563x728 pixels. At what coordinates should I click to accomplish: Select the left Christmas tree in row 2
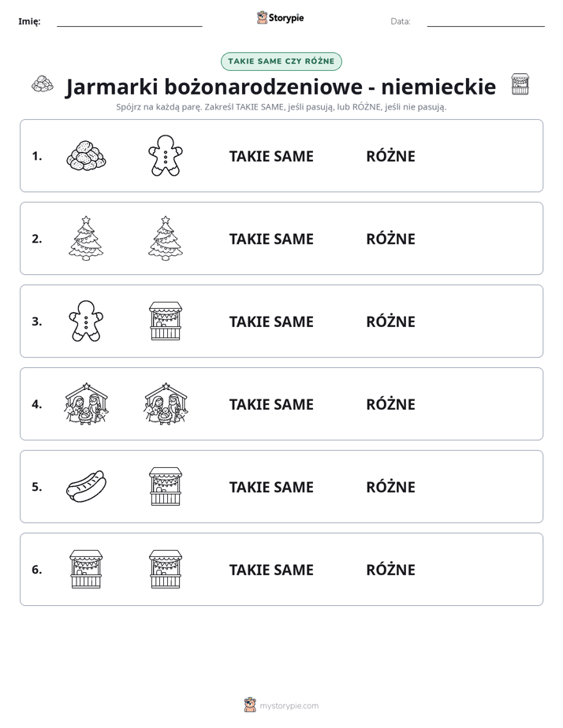pos(86,238)
